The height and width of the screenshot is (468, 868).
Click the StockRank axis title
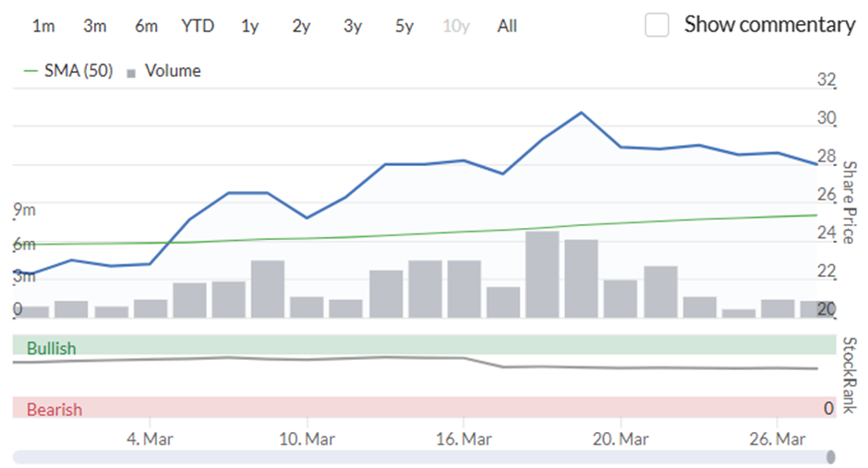(x=850, y=375)
